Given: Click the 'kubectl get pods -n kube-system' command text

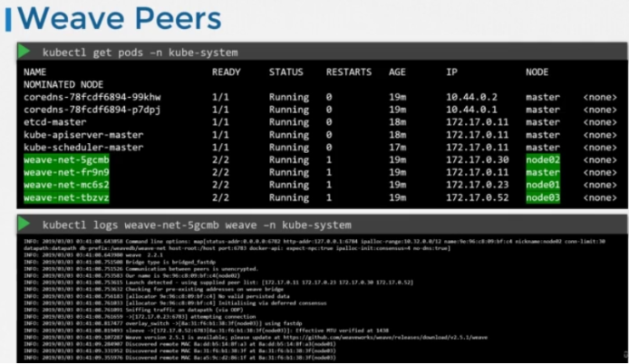Looking at the screenshot, I should click(x=140, y=53).
